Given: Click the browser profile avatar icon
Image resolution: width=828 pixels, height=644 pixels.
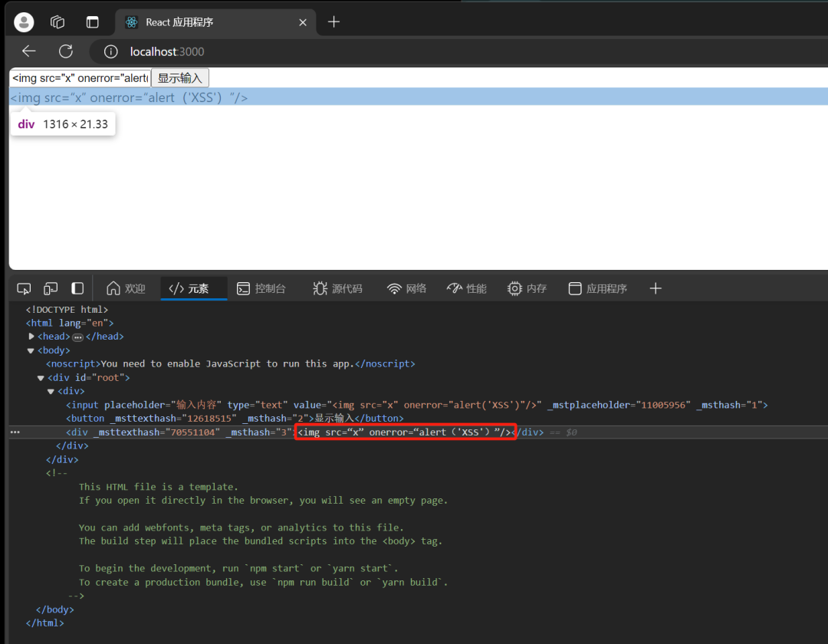Looking at the screenshot, I should click(24, 22).
